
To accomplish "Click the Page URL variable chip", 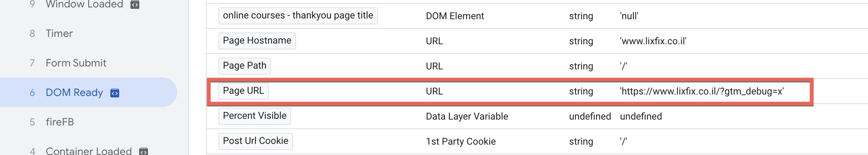I will click(x=244, y=91).
